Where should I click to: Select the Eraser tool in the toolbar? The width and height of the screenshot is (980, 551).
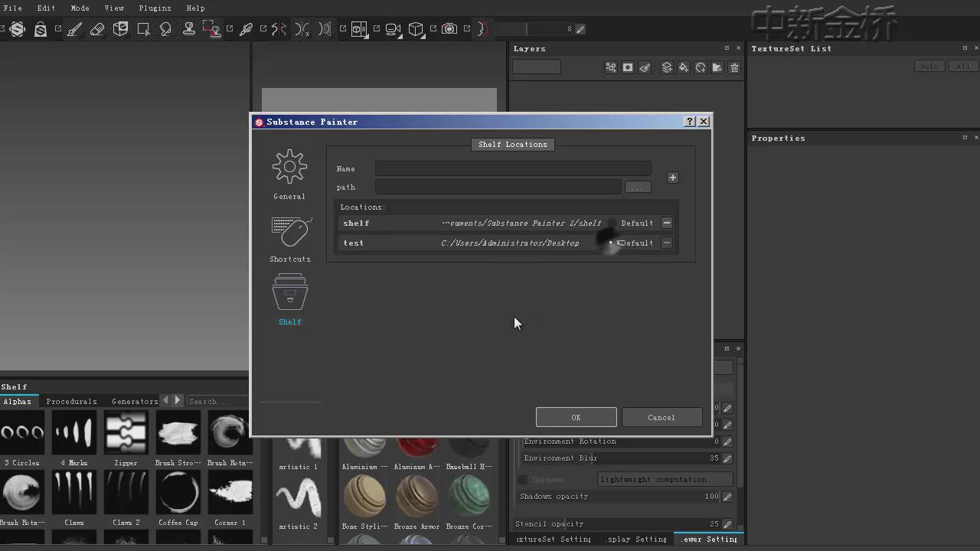point(97,29)
